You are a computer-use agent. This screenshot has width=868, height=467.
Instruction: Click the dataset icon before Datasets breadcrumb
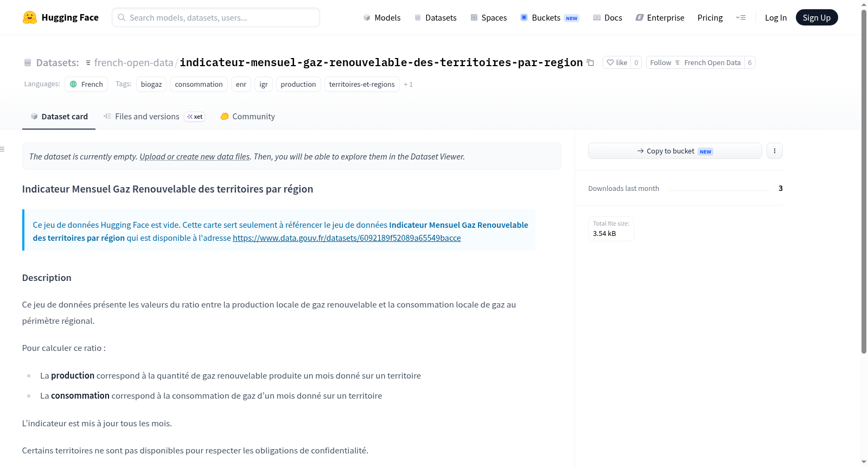click(x=28, y=62)
